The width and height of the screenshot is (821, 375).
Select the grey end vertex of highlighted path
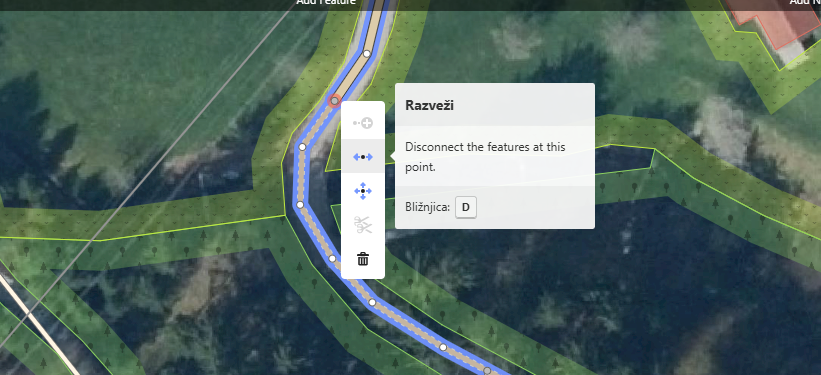tap(487, 370)
